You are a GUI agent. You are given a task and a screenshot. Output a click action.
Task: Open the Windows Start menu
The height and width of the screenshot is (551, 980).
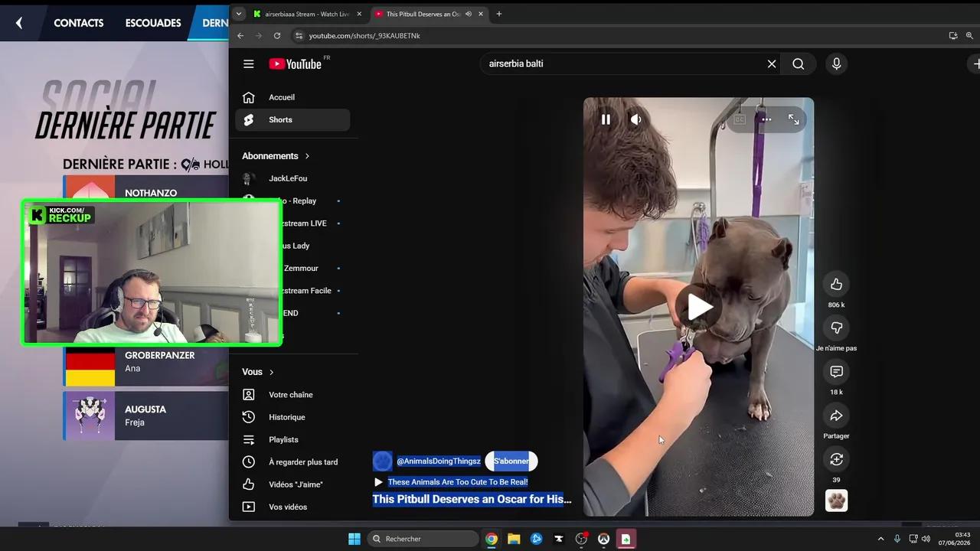[x=354, y=539]
